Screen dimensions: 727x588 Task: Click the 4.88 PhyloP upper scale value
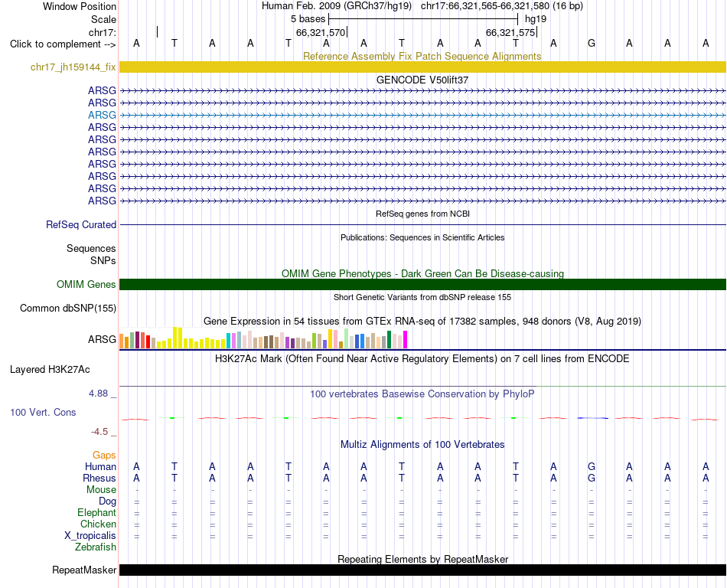pyautogui.click(x=98, y=394)
